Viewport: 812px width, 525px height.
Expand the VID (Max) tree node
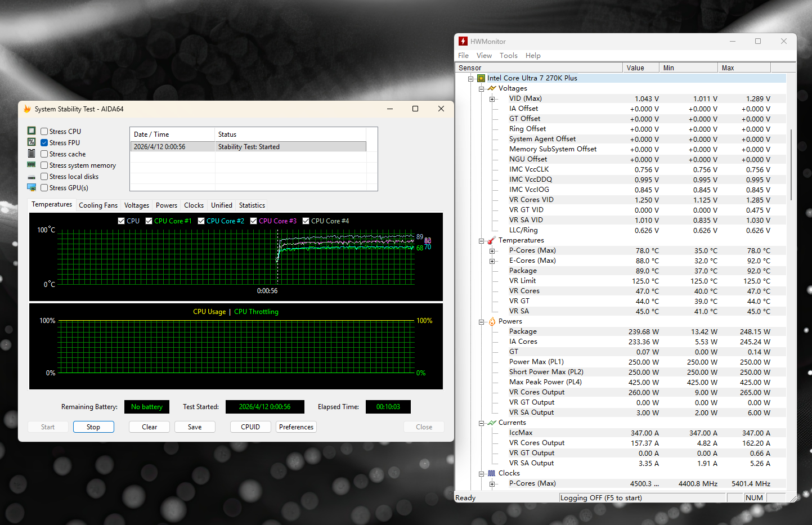tap(492, 99)
